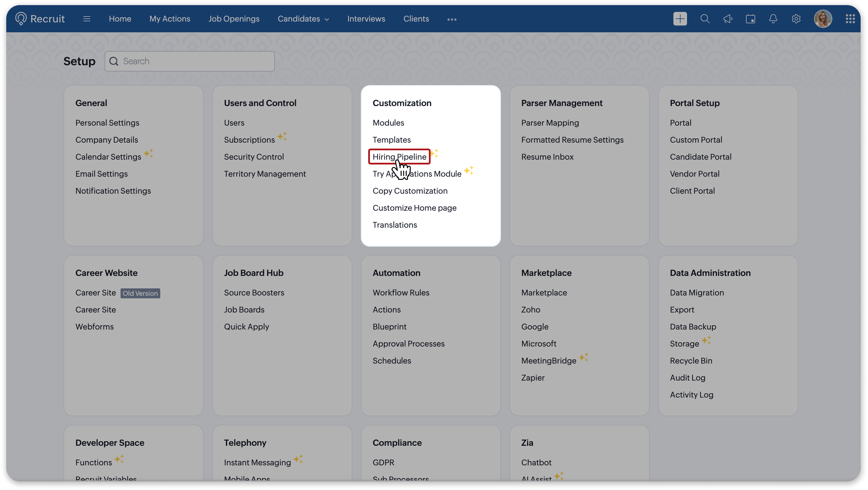This screenshot has height=490, width=868.
Task: Open the apps grid launcher icon
Action: coord(850,19)
